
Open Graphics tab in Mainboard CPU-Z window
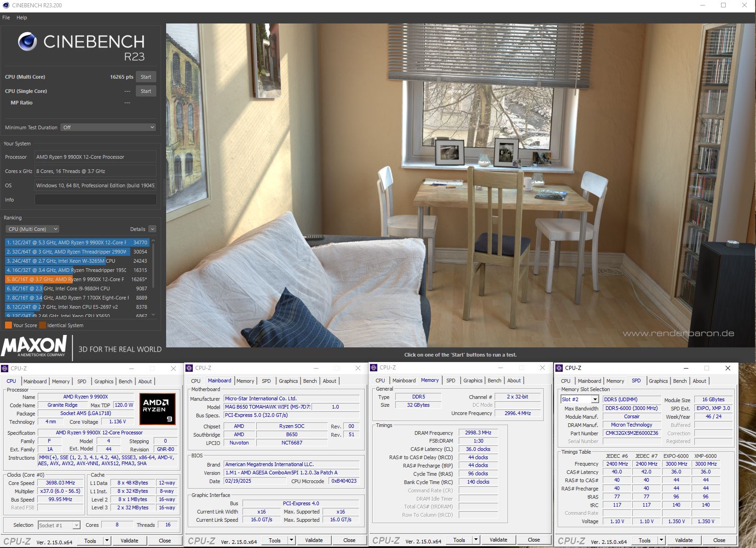[289, 381]
